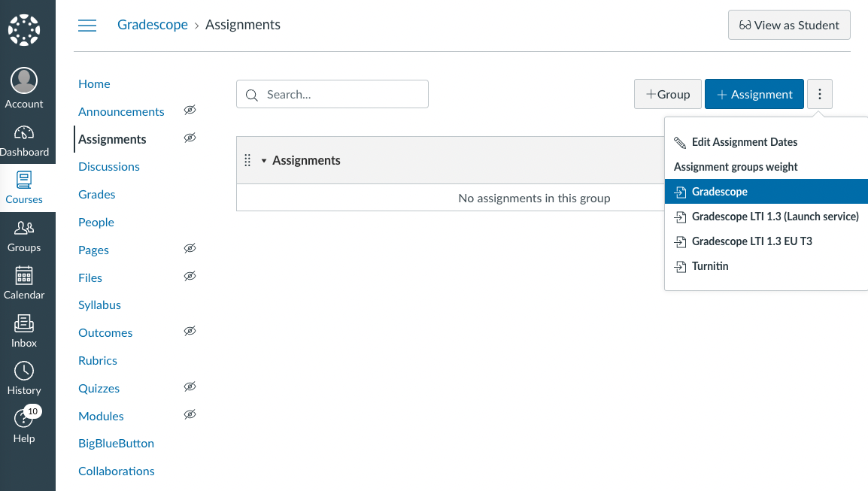
Task: Open the Canvas Dashboard from the sidebar
Action: [x=23, y=140]
